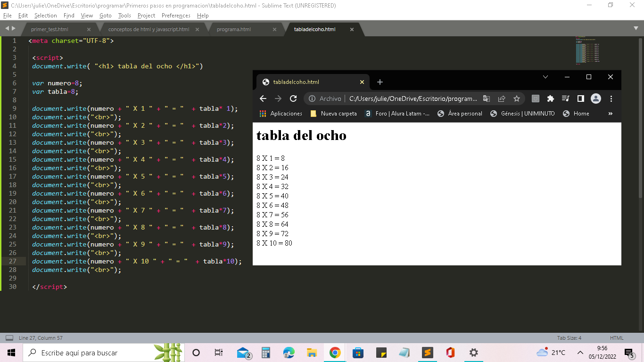Click Sublime next tab arrow
This screenshot has width=644, height=362.
pos(13,28)
